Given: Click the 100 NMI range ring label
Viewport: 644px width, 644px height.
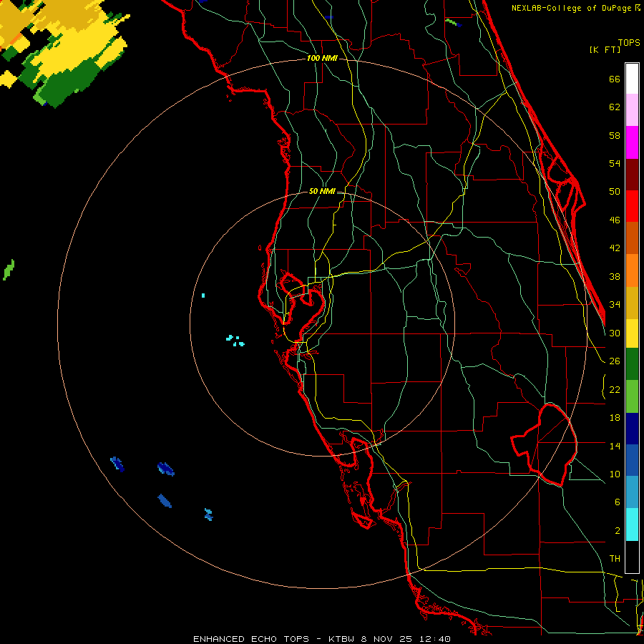Looking at the screenshot, I should point(322,59).
